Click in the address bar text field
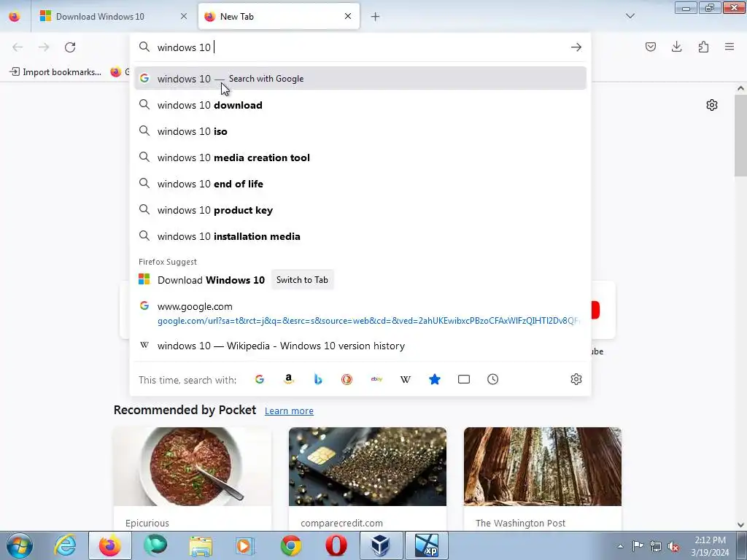Screen dimensions: 747x560 coord(360,47)
